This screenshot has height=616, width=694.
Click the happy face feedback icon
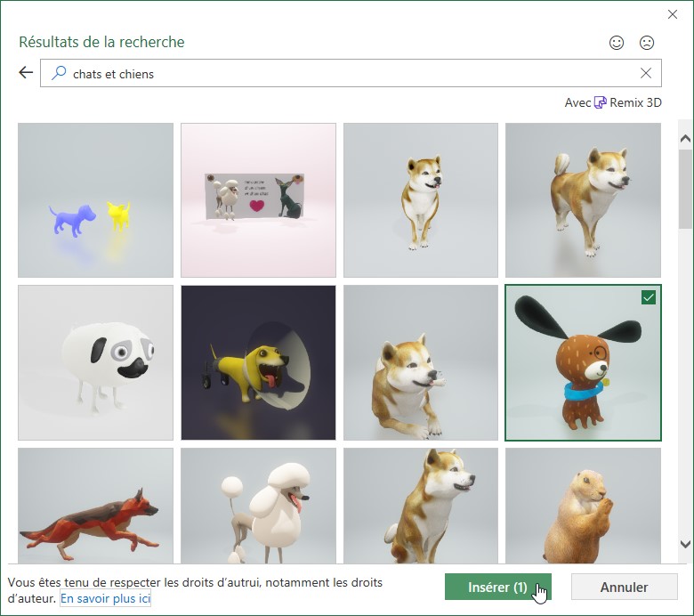pos(617,43)
